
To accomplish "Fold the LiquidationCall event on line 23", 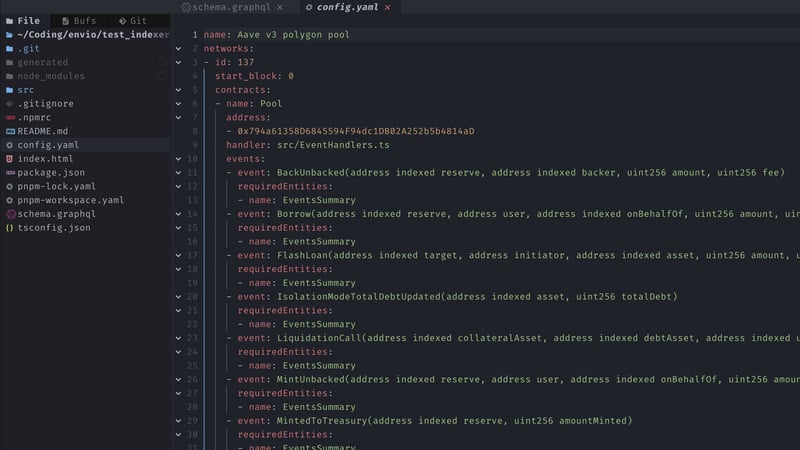I will point(179,338).
